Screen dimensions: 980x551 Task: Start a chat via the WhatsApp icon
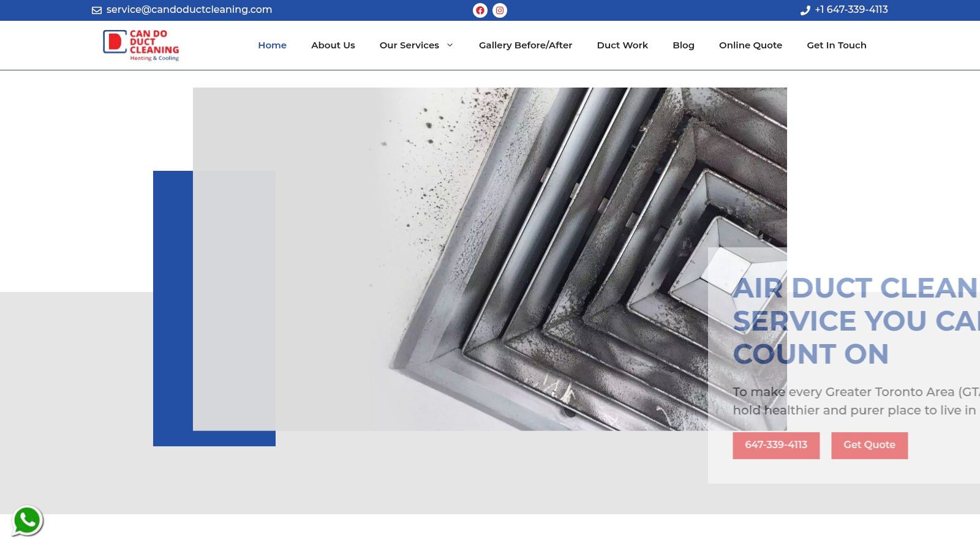pos(27,521)
